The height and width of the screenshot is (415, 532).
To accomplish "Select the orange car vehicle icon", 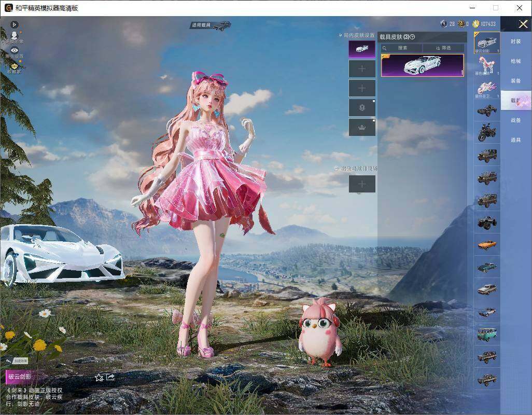I will (487, 244).
